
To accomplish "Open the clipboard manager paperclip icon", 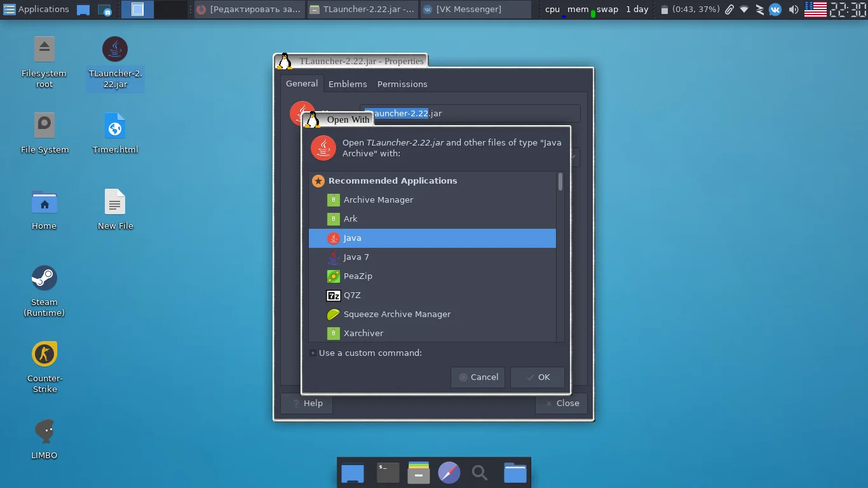I will 729,10.
